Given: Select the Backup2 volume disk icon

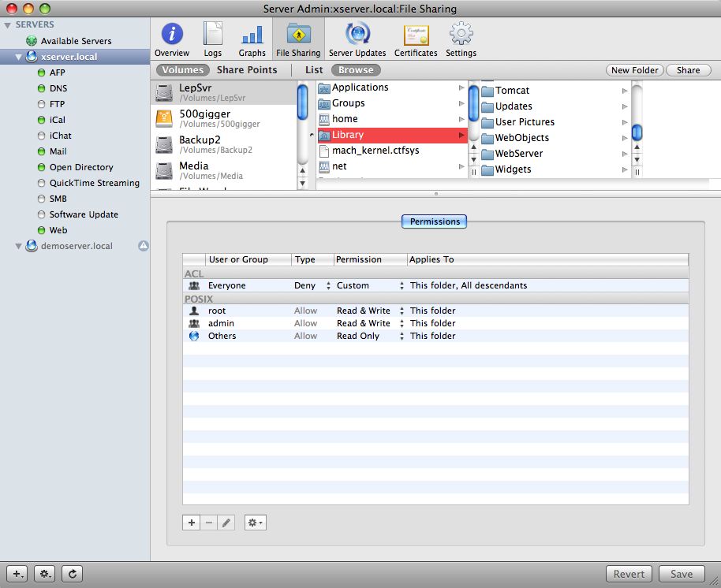Looking at the screenshot, I should pos(164,145).
